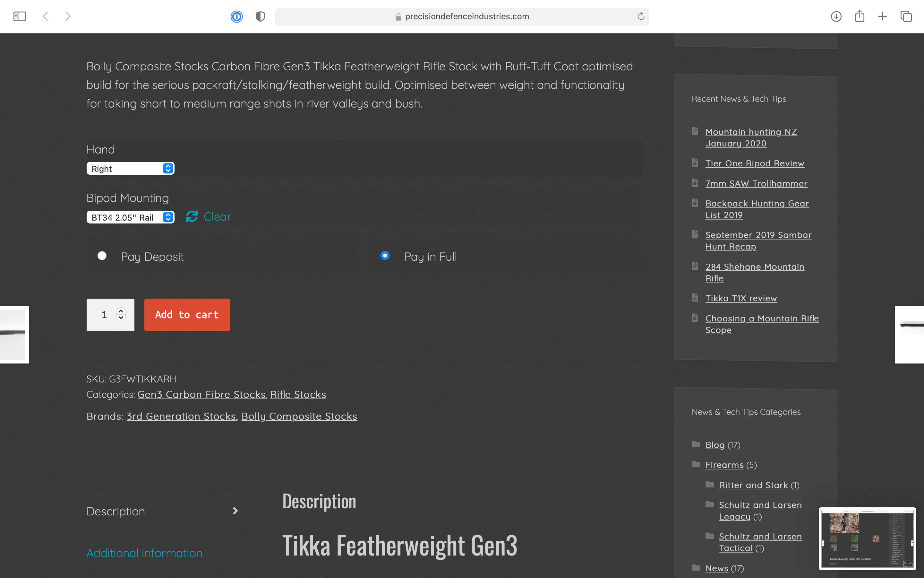Image resolution: width=924 pixels, height=578 pixels.
Task: Reload the page
Action: 641,16
